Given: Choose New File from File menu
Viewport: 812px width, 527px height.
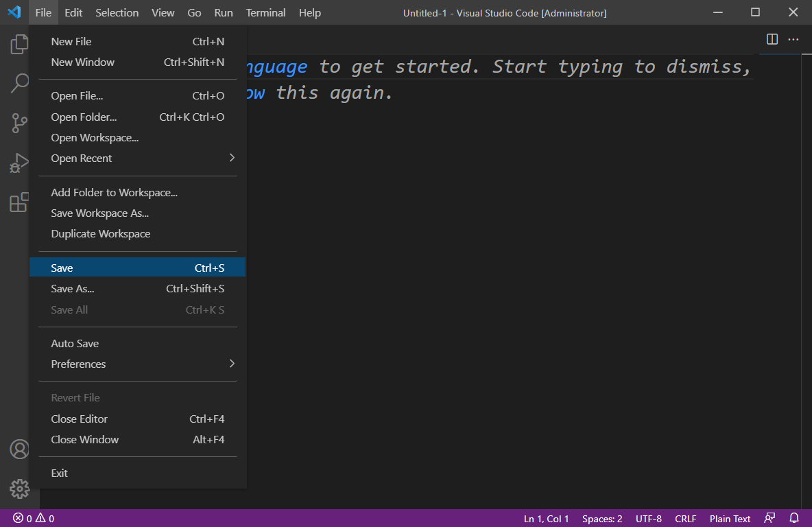Looking at the screenshot, I should coord(137,41).
